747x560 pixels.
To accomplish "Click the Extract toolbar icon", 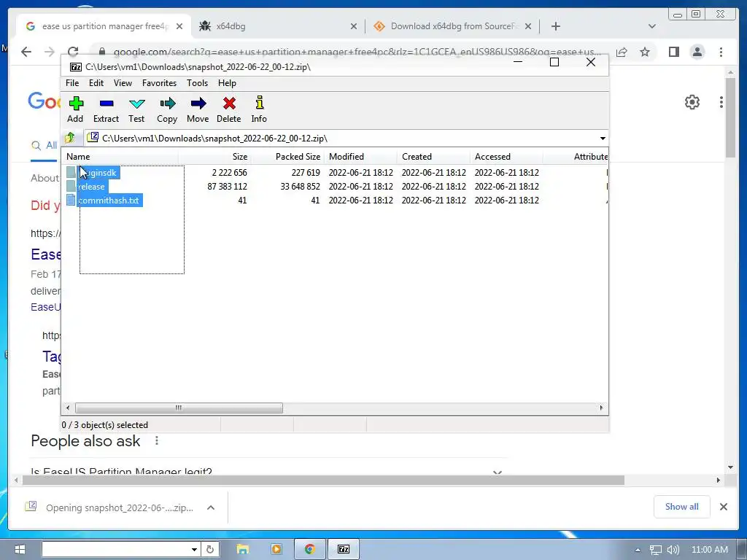I will coord(106,110).
